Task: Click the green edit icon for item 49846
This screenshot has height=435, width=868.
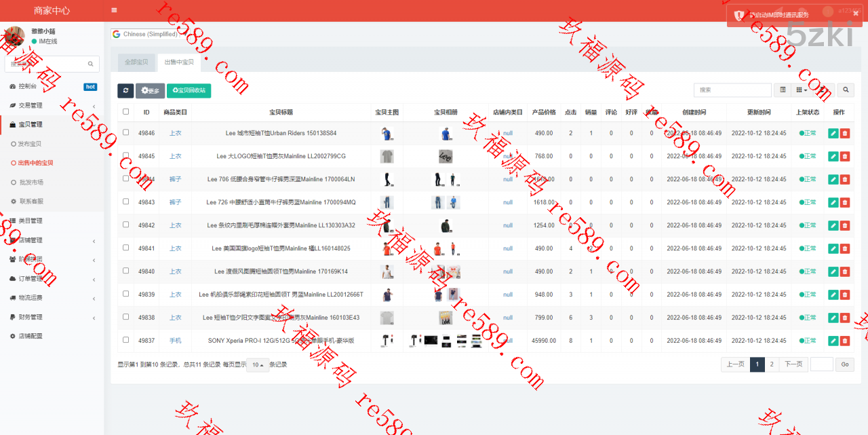Action: coord(833,134)
